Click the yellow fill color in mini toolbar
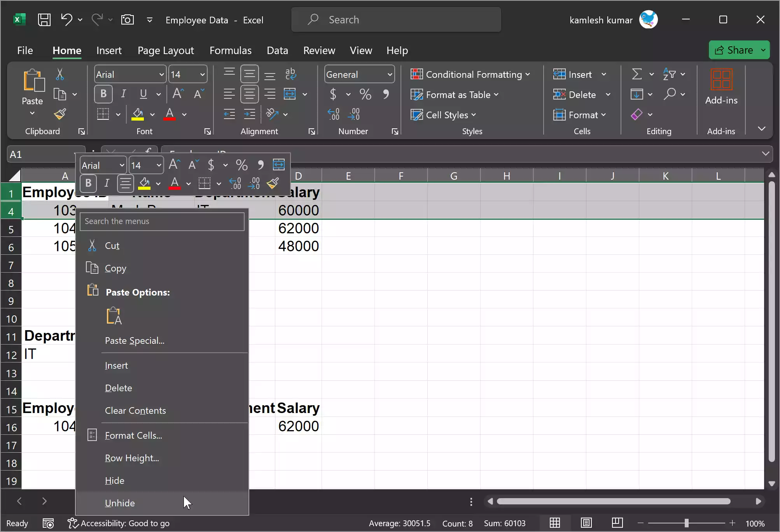This screenshot has width=780, height=532. (144, 183)
